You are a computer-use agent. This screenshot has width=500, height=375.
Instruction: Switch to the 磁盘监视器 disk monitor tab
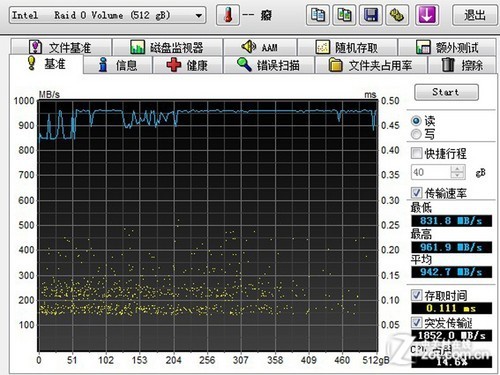click(x=167, y=47)
